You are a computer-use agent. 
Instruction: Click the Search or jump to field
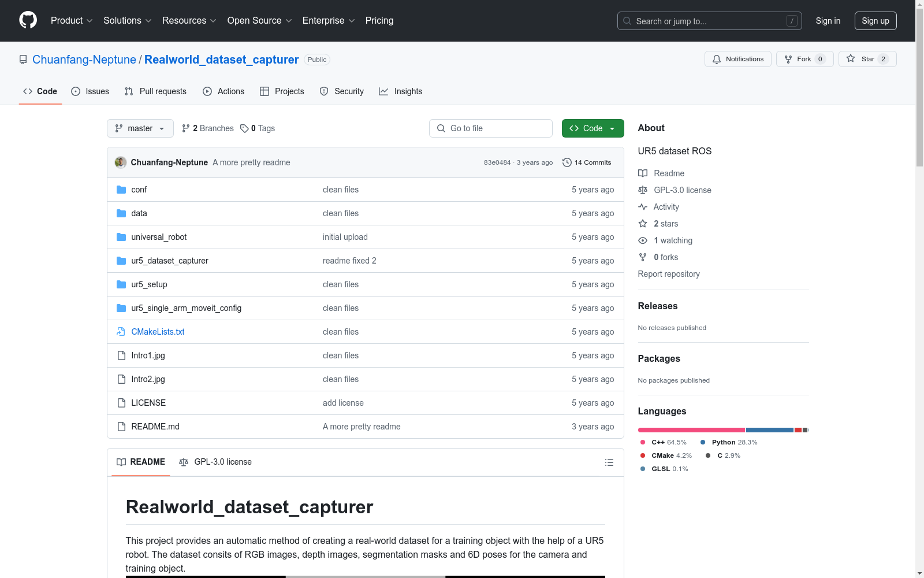click(x=710, y=21)
